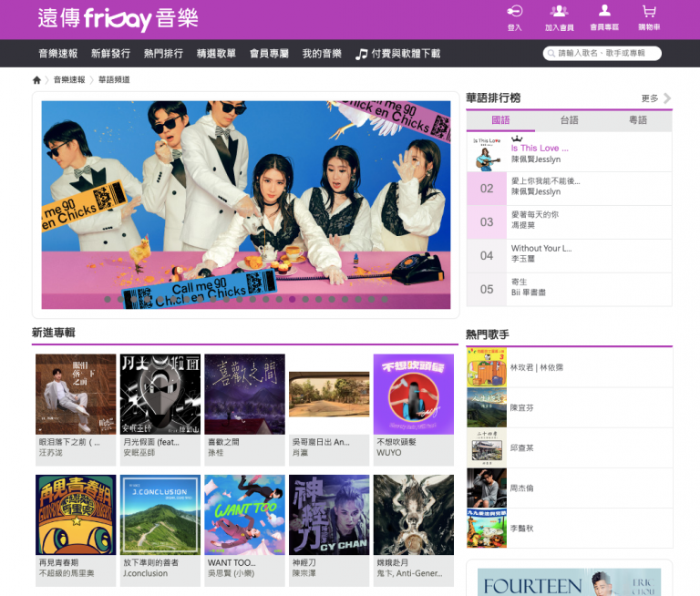Image resolution: width=700 pixels, height=596 pixels.
Task: Open 熱門排行 menu item
Action: (163, 54)
